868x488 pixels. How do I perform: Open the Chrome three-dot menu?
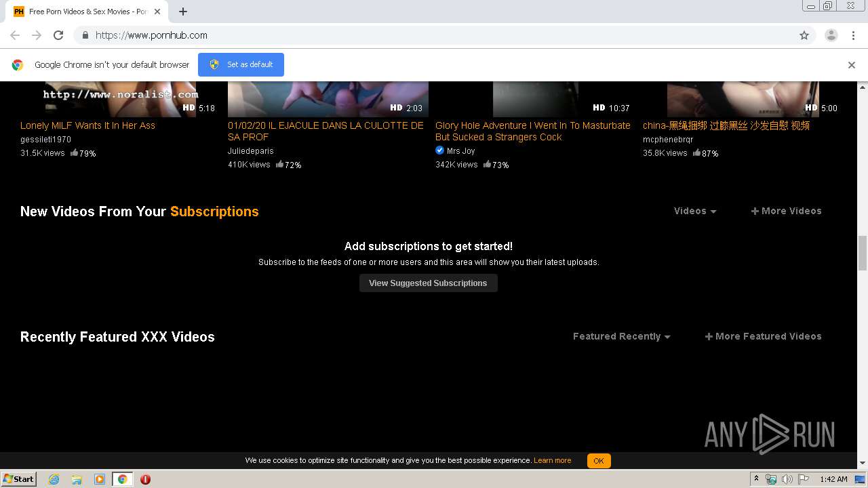click(x=853, y=35)
